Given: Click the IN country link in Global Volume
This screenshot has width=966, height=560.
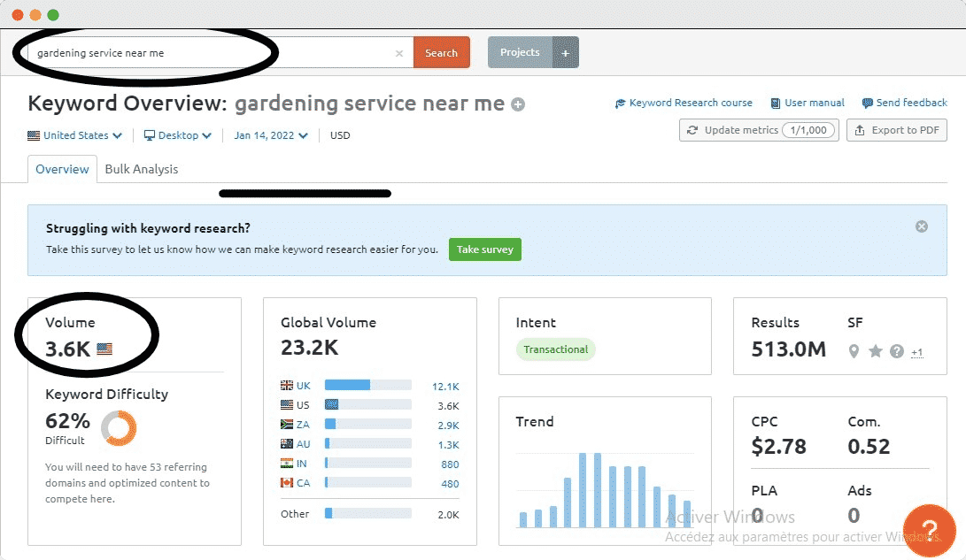Looking at the screenshot, I should (x=301, y=464).
